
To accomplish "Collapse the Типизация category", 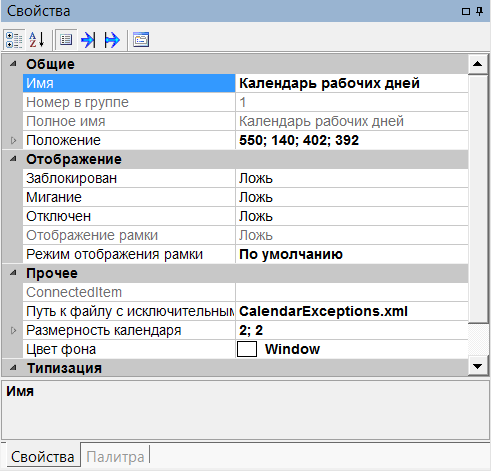I will coord(13,368).
